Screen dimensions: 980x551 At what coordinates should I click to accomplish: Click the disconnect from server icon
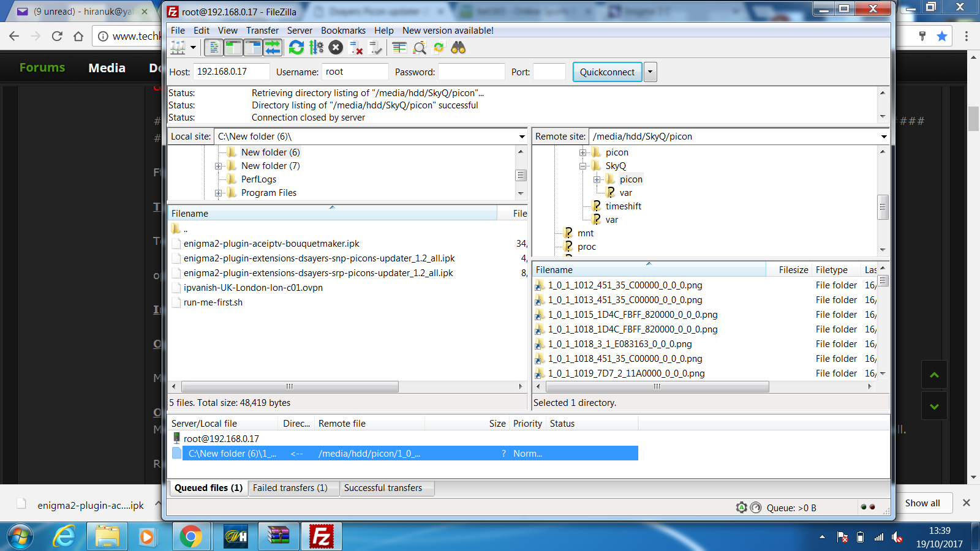point(356,47)
